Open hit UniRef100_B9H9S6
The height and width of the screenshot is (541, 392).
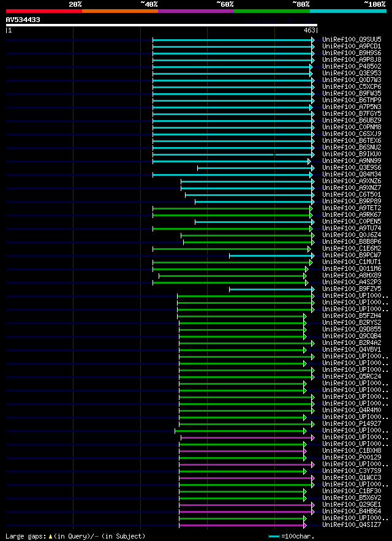point(352,53)
